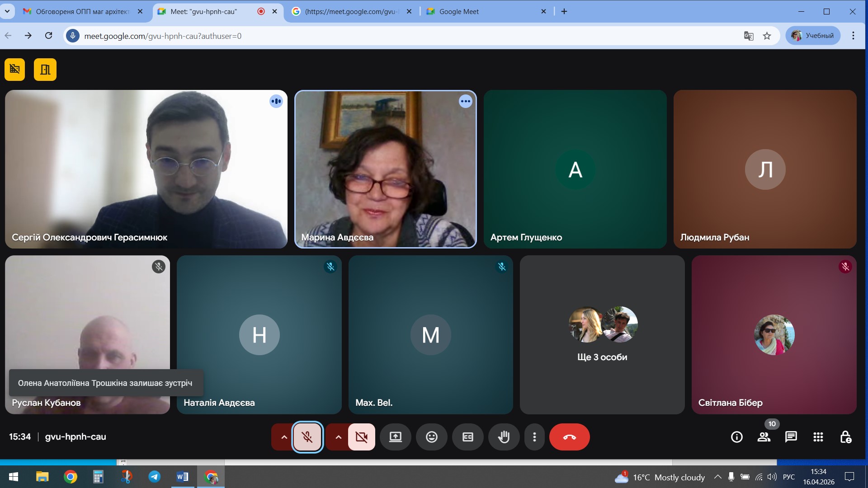Open meeting details info icon
Screen dimensions: 868x488
point(736,437)
